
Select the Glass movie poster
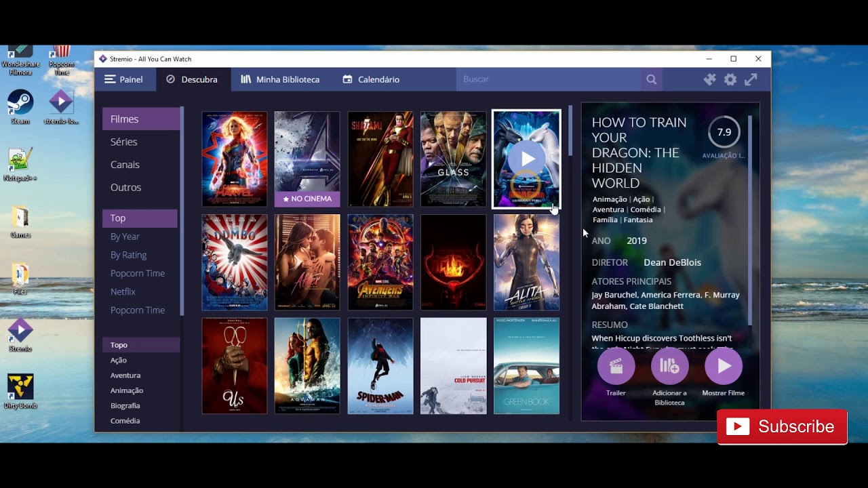454,159
